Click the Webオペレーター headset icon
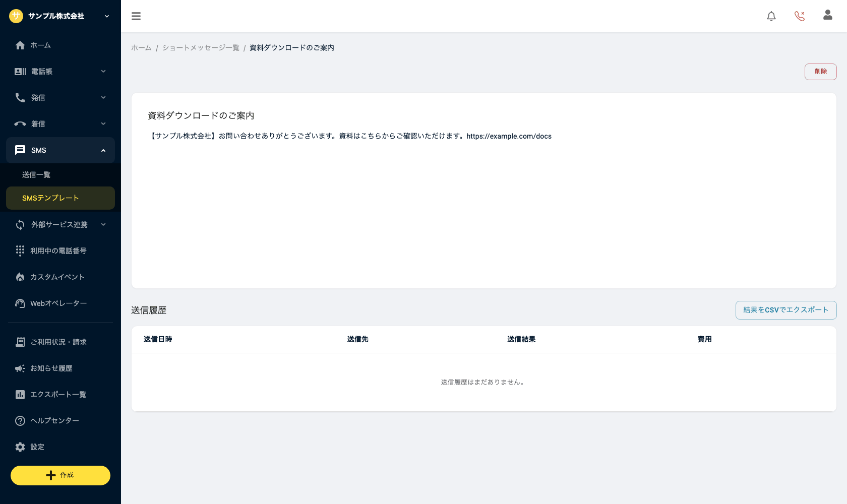This screenshot has width=847, height=504. (20, 303)
